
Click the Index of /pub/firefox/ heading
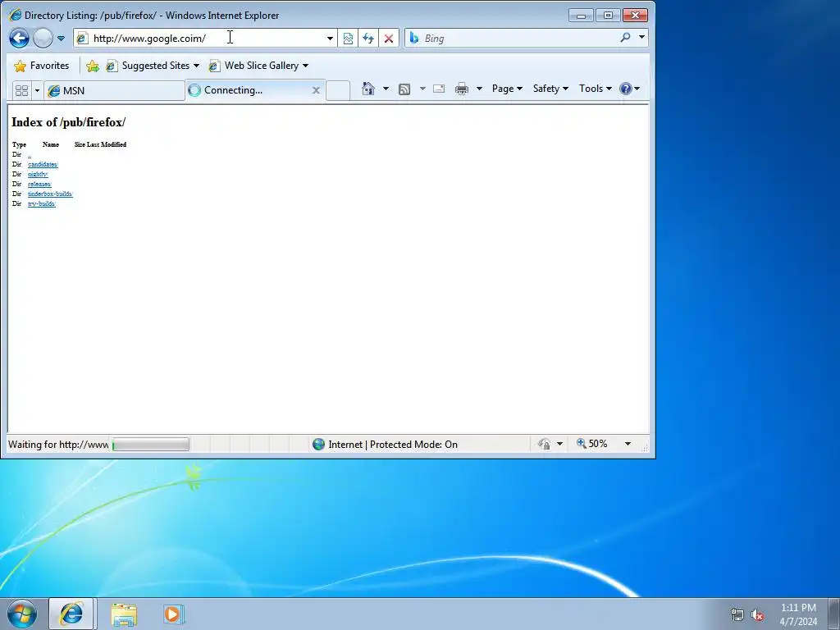(x=69, y=122)
